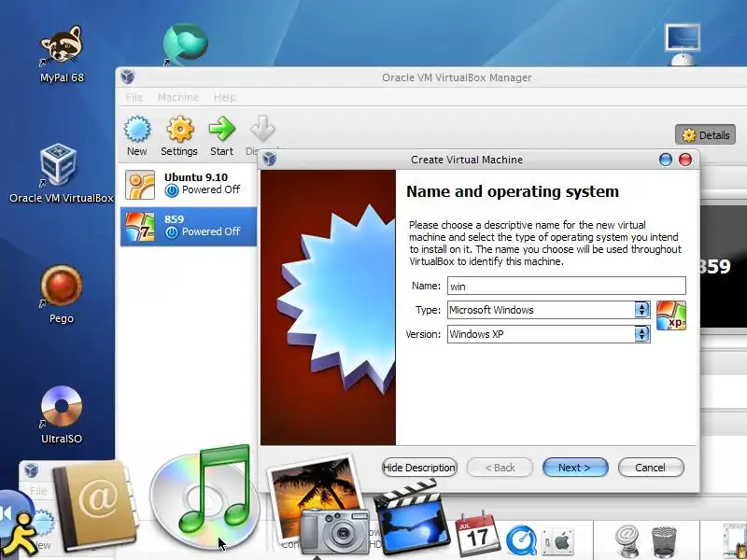
Task: Open the Oracle VM VirtualBox desktop shortcut
Action: point(61,174)
